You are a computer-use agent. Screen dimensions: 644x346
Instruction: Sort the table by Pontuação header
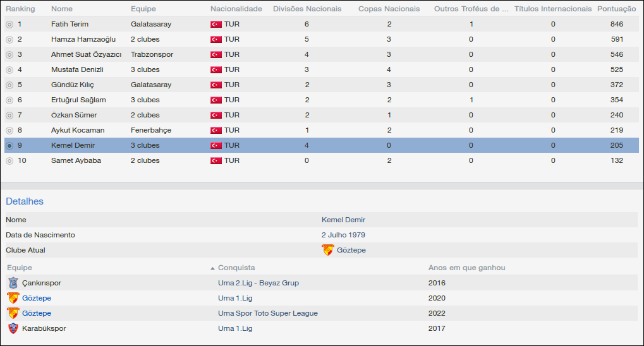[616, 9]
